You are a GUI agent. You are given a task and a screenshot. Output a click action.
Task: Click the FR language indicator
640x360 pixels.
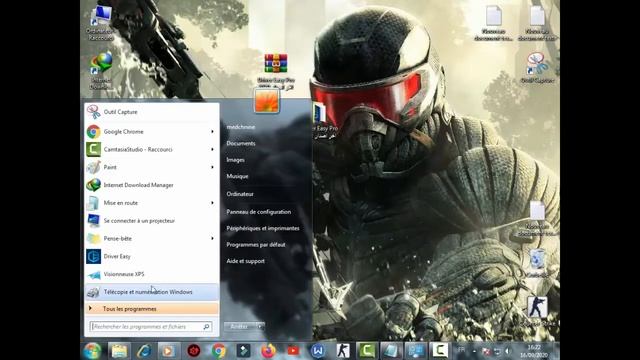point(462,350)
